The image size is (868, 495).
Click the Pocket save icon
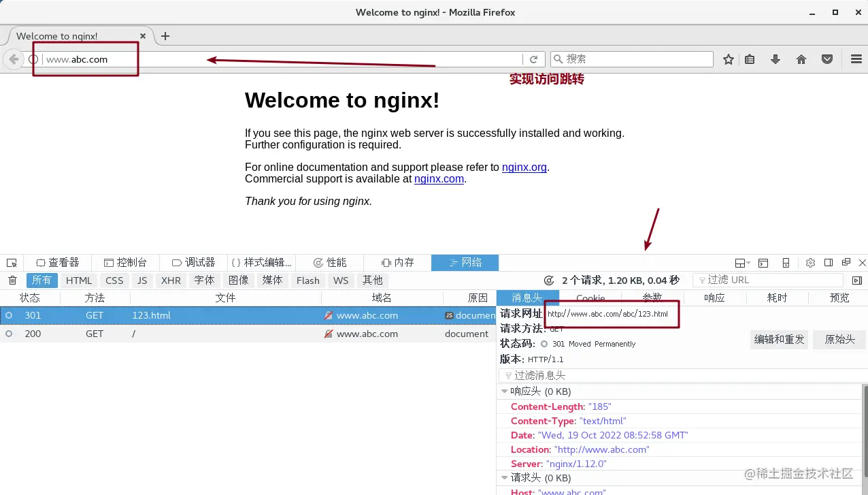827,59
